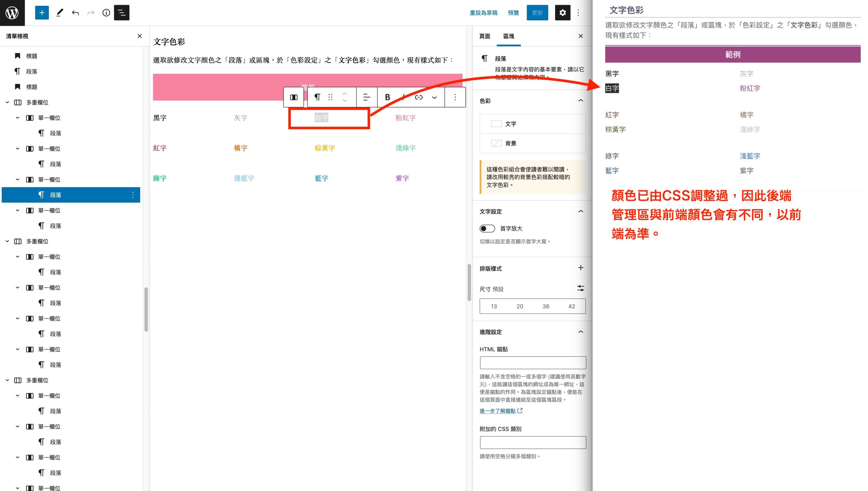Toggle the settings gear sidebar
The height and width of the screenshot is (491, 868).
click(x=563, y=13)
